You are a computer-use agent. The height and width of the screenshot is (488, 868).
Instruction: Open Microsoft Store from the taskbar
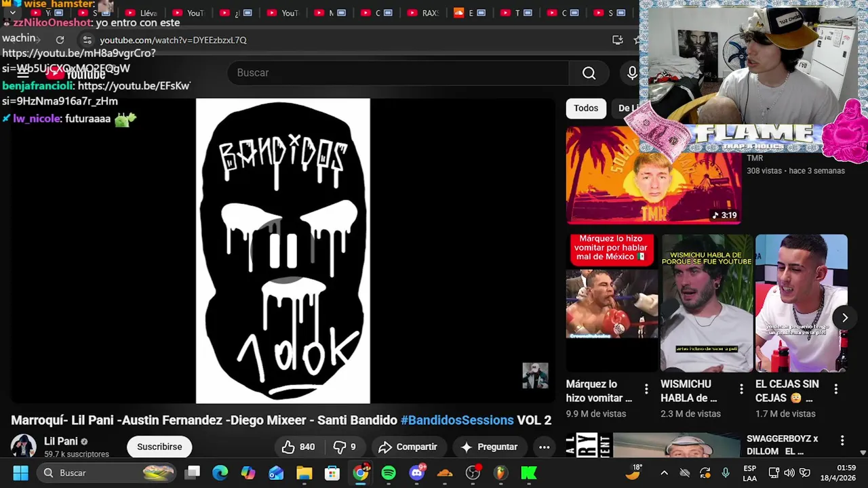pos(332,473)
